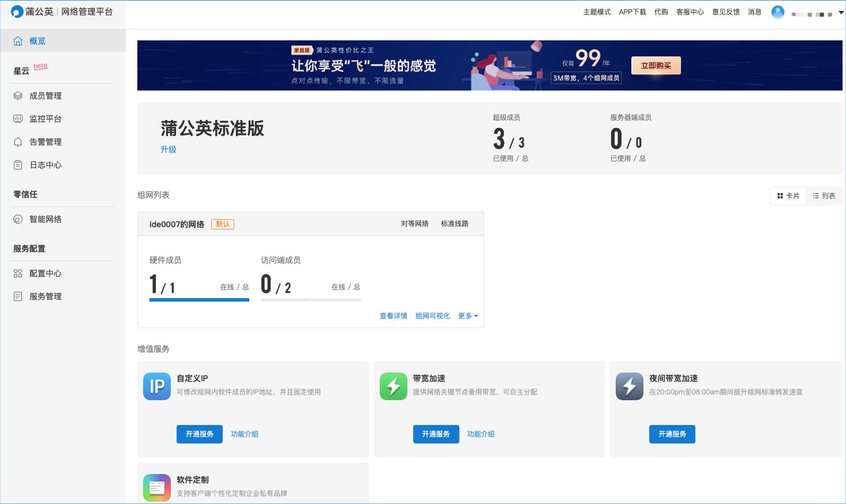Screen dimensions: 846x504
Task: Open 成员管理 from the sidebar
Action: tap(44, 96)
